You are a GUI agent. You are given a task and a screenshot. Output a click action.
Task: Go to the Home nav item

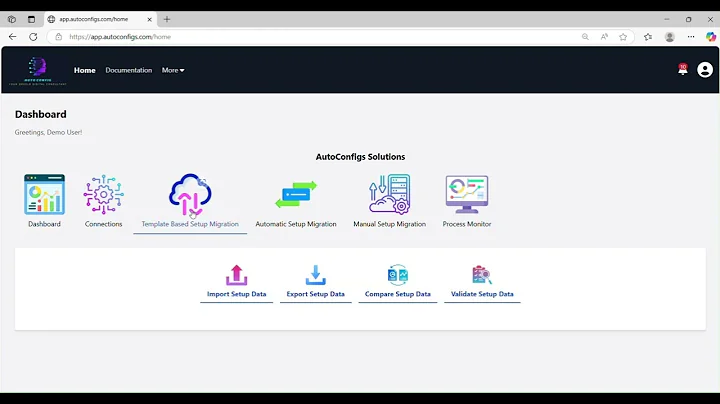point(84,70)
